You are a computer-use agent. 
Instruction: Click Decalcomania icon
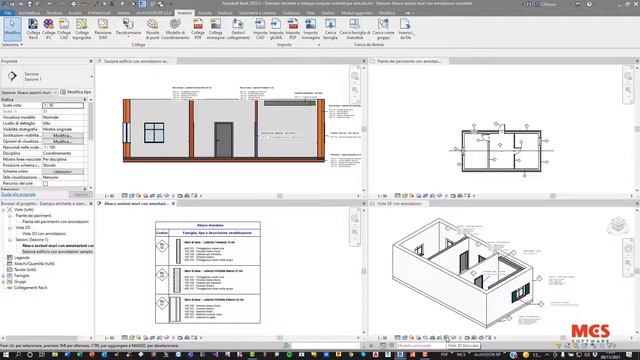(128, 27)
